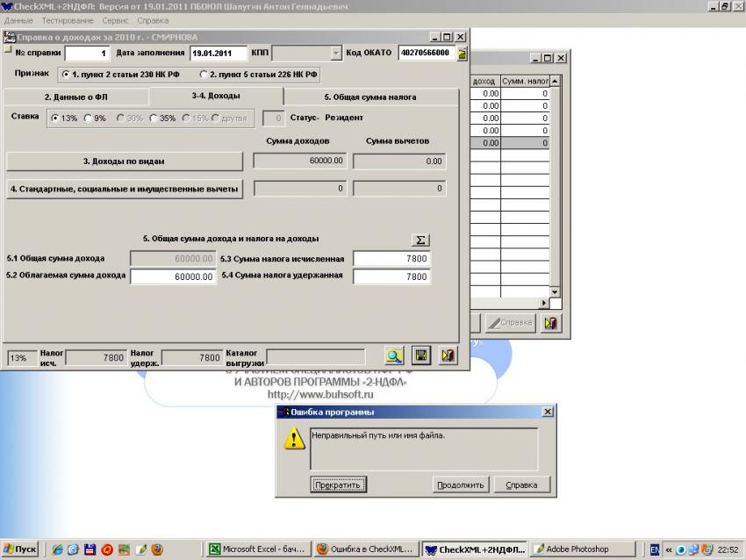The image size is (746, 560).
Task: Click the exit door icon in income form
Action: pos(448,355)
